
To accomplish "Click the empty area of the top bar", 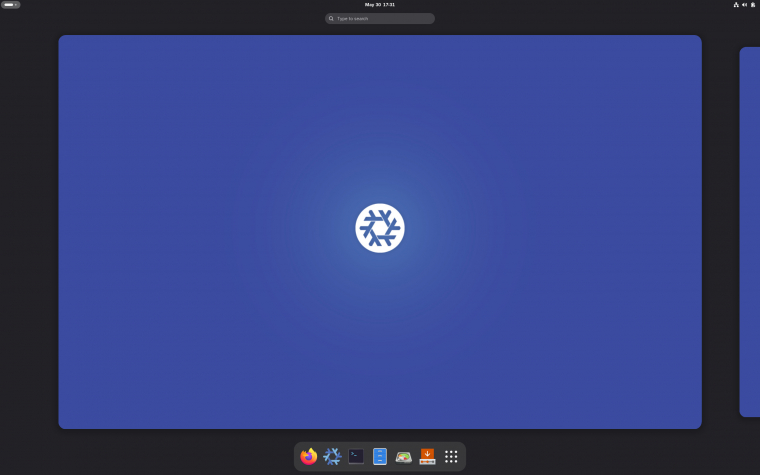I will coord(194,5).
